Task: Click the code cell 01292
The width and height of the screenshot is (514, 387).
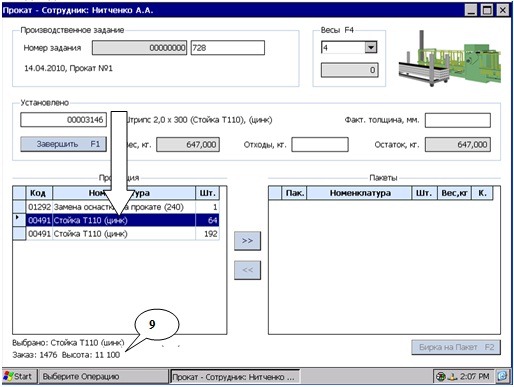Action: (39, 207)
